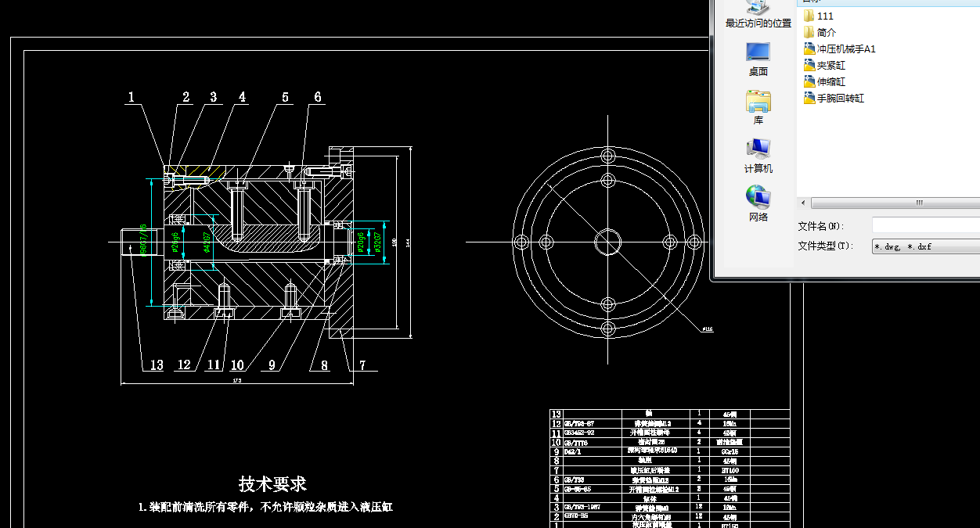
Task: Open Recent Places (最近访问的位置) in dialog sidebar
Action: [x=758, y=15]
